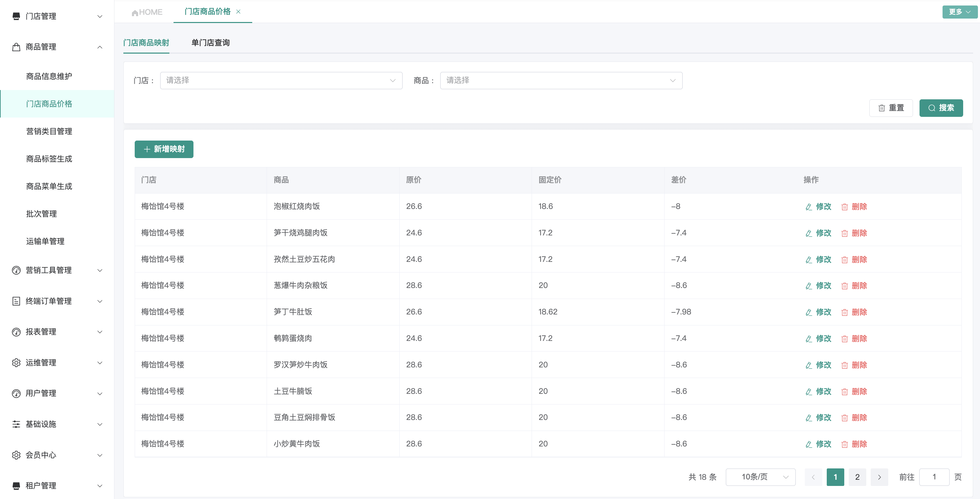Image resolution: width=980 pixels, height=499 pixels.
Task: Click trash icon for 笋干烧鸡腿肉饭 row
Action: point(845,233)
